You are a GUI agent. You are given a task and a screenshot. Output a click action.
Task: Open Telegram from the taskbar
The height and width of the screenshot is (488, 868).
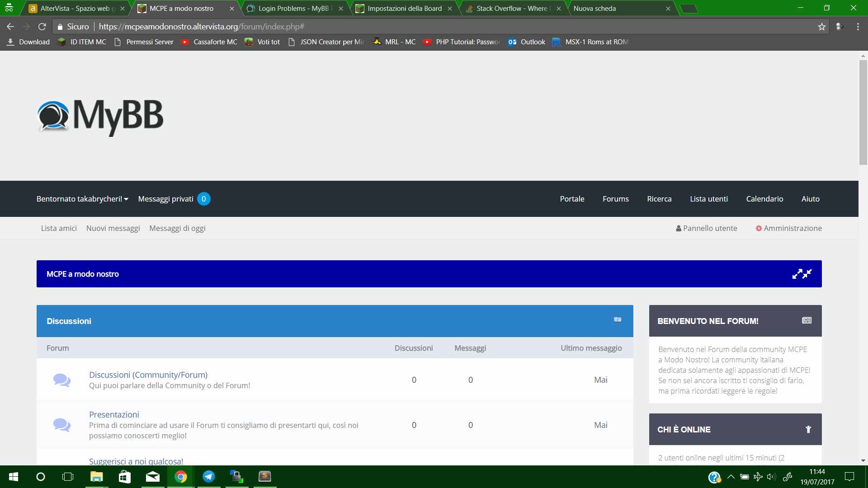click(208, 476)
